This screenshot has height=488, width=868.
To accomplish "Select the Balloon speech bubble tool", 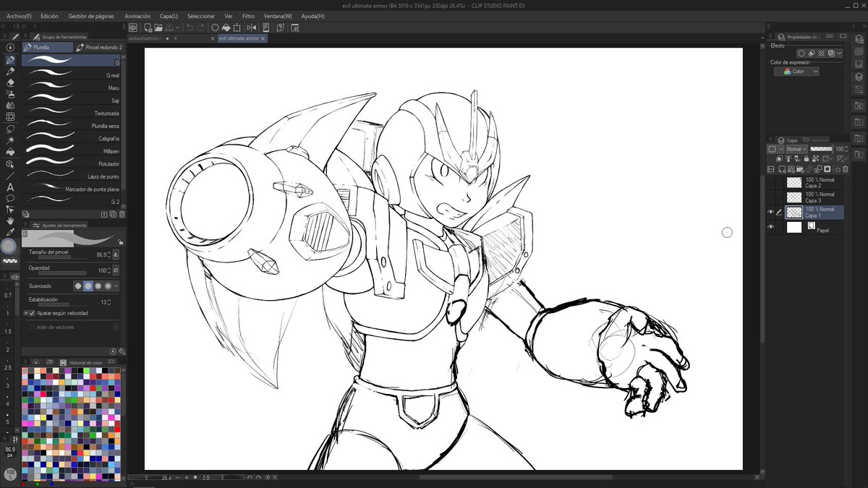I will coord(10,198).
